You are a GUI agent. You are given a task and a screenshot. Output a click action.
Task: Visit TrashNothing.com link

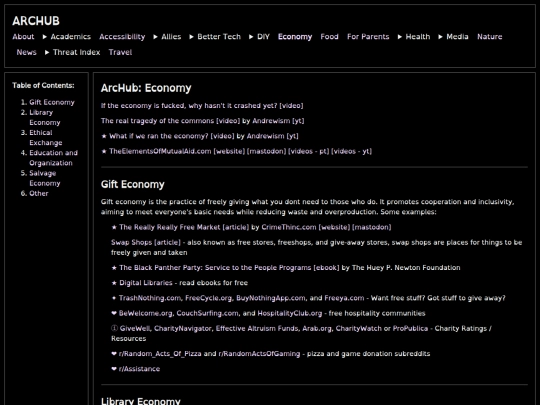(x=150, y=298)
